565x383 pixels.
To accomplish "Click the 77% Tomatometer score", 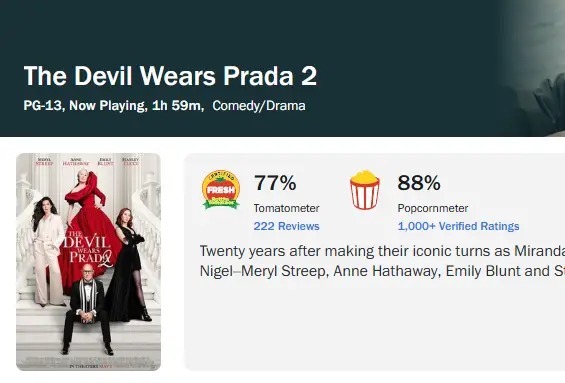I will [x=275, y=183].
